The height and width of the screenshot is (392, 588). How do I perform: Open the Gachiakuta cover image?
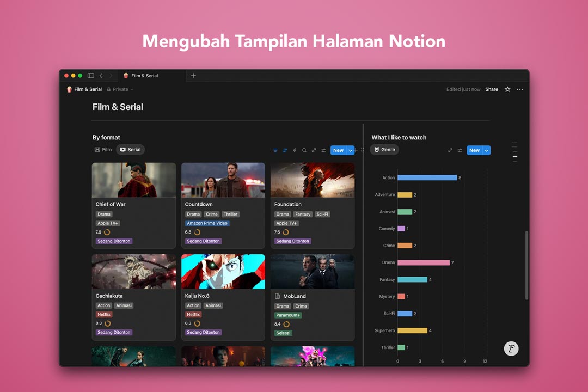coord(134,272)
